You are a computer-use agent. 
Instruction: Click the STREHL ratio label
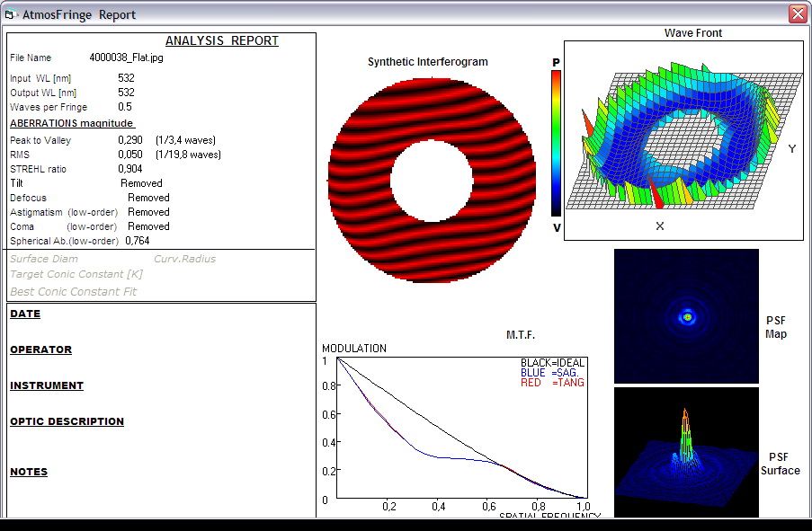[x=39, y=169]
